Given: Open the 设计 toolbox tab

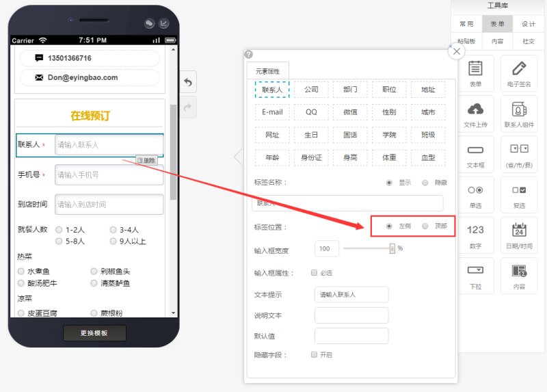Looking at the screenshot, I should (x=528, y=24).
